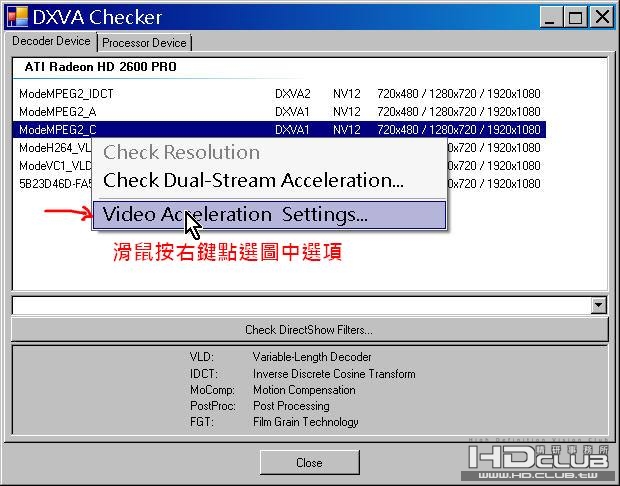This screenshot has width=620, height=486.
Task: Click resolutions text in ModeMPEG2_A row
Action: pyautogui.click(x=459, y=112)
